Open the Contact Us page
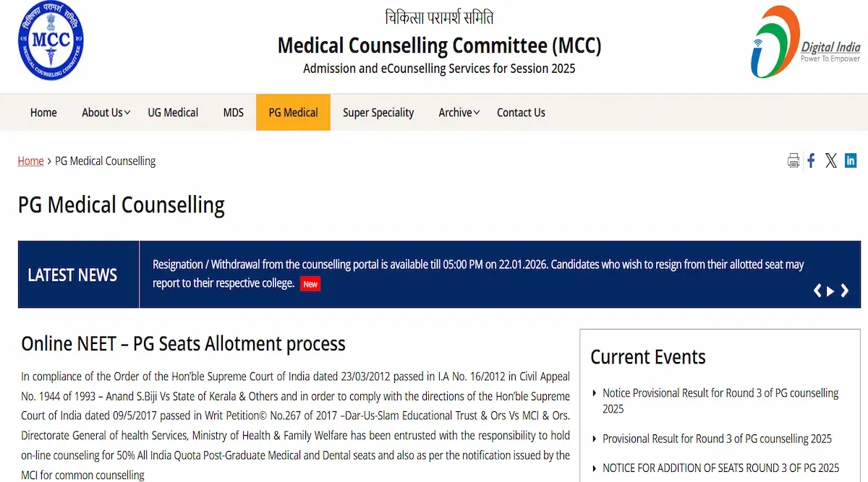868x482 pixels. (x=521, y=113)
